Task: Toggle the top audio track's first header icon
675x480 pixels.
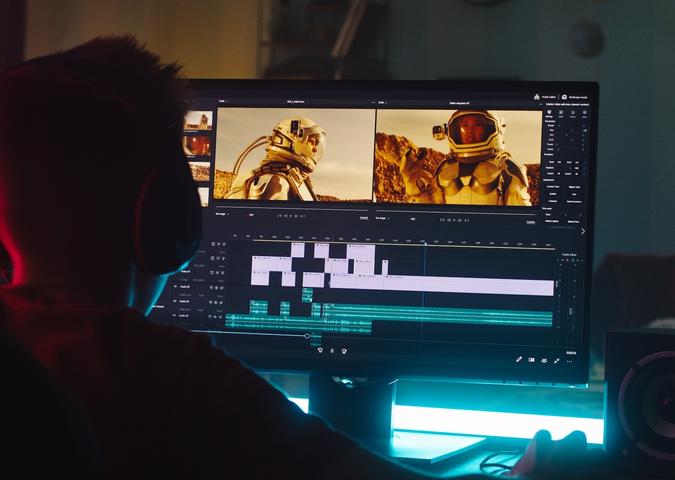Action: point(211,288)
